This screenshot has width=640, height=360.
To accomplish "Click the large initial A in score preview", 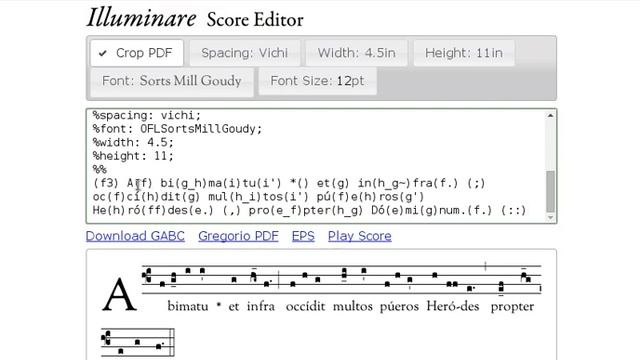I will [x=119, y=294].
